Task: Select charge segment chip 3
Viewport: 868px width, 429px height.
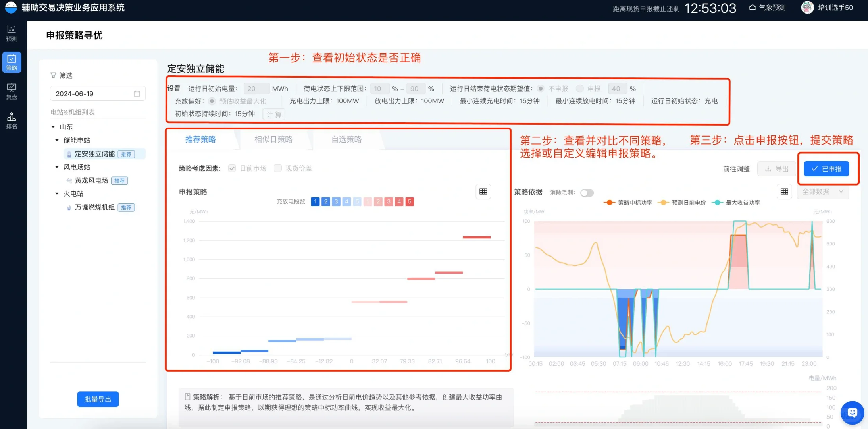Action: coord(336,201)
